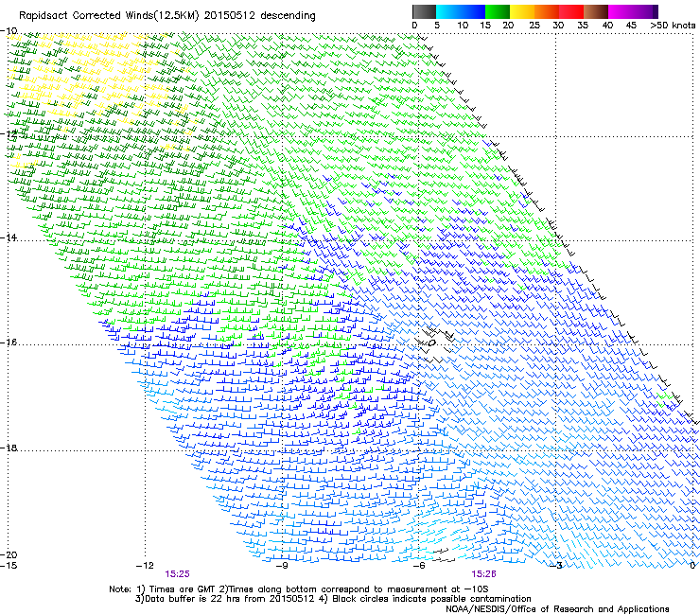Click the '-12' longitude axis label at bottom
The width and height of the screenshot is (700, 615).
pos(145,566)
